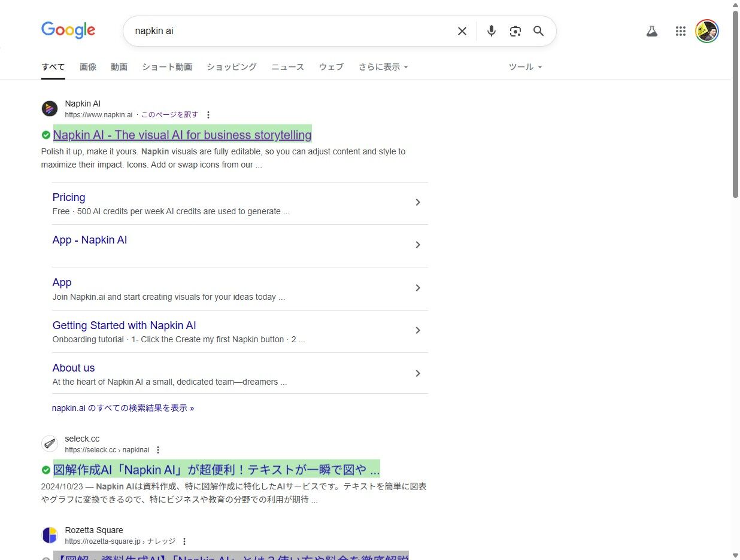
Task: Open the App - Napkin AI sitelink
Action: tap(90, 240)
